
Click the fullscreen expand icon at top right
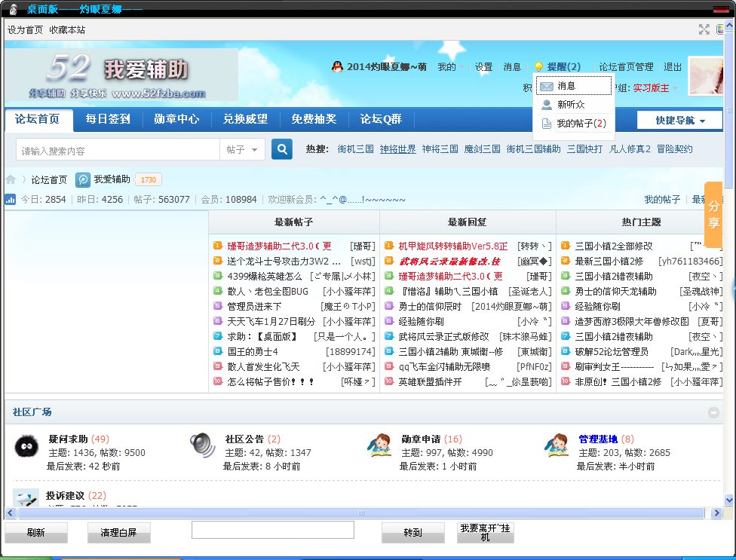(704, 29)
